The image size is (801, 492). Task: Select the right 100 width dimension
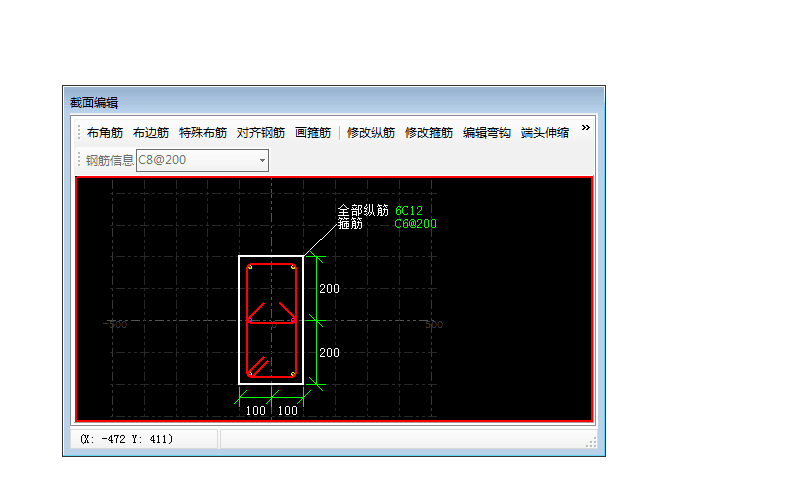tap(287, 410)
